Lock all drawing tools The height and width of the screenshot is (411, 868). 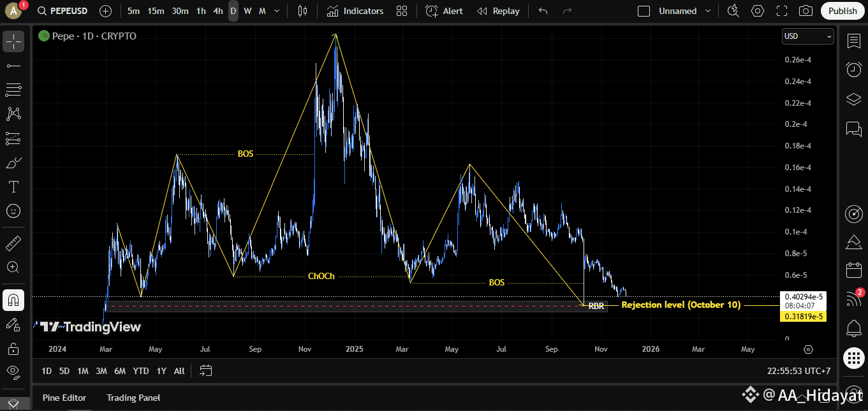13,349
